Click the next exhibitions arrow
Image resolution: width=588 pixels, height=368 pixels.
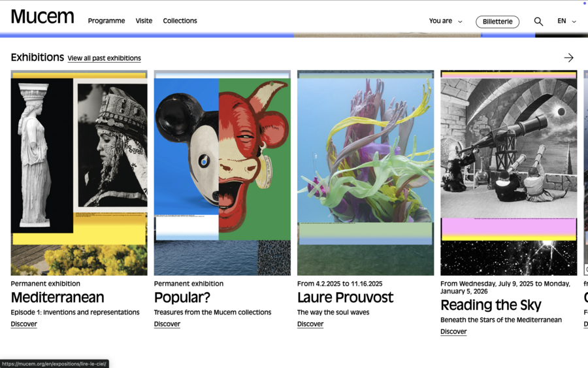568,58
